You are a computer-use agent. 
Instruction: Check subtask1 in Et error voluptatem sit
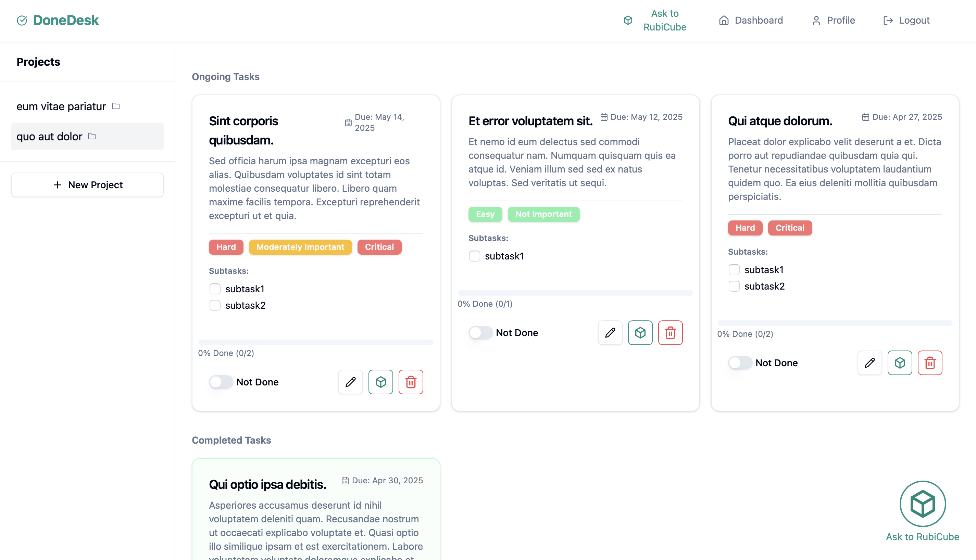click(x=474, y=256)
